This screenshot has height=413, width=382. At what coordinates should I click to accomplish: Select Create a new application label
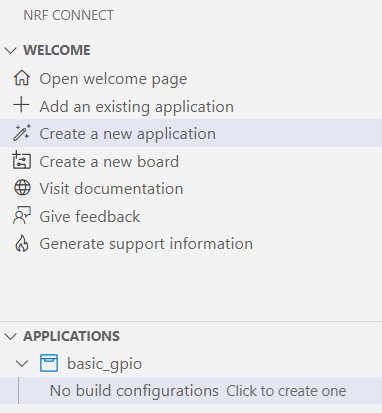[x=128, y=134]
